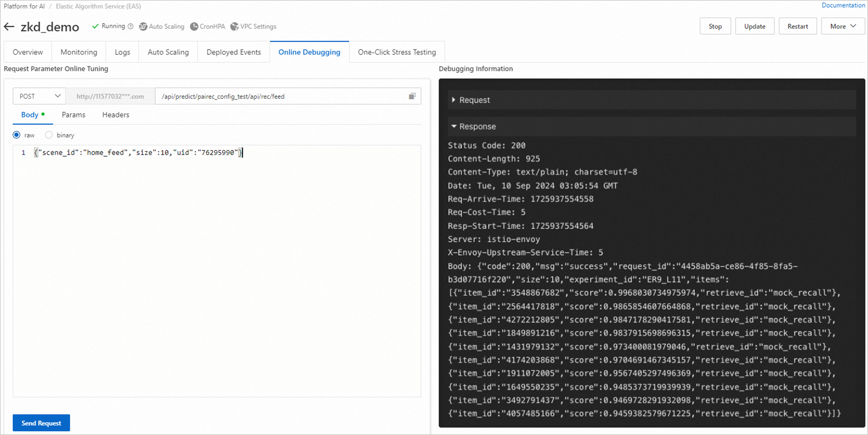Screen dimensions: 868x435
Task: Switch to the Monitoring tab
Action: click(79, 52)
